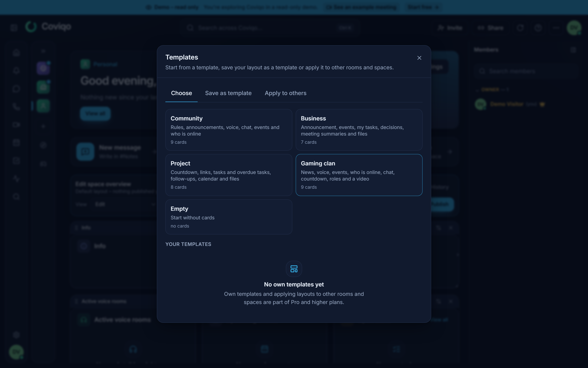Viewport: 588px width, 368px height.
Task: Click the Share button in the top bar
Action: click(x=490, y=28)
